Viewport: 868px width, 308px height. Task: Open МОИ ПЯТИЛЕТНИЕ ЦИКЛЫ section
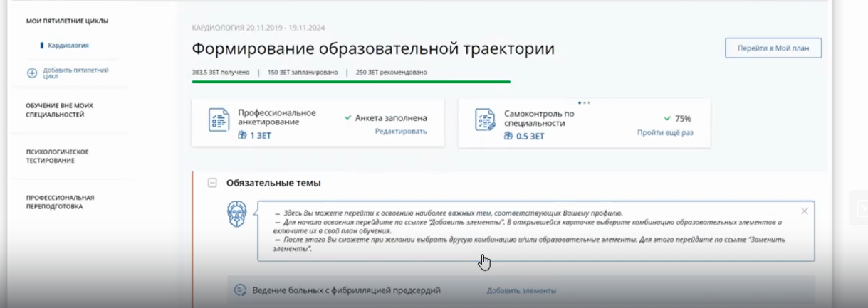click(67, 21)
